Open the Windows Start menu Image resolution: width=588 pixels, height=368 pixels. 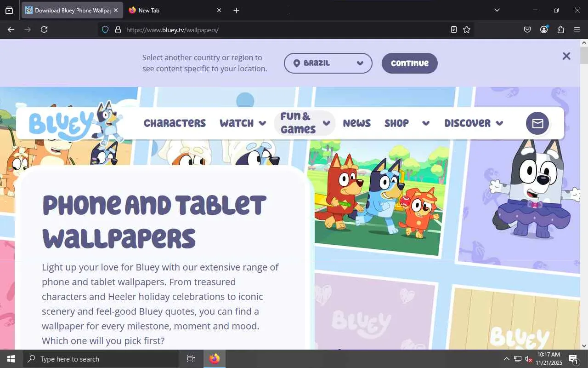[x=11, y=359]
